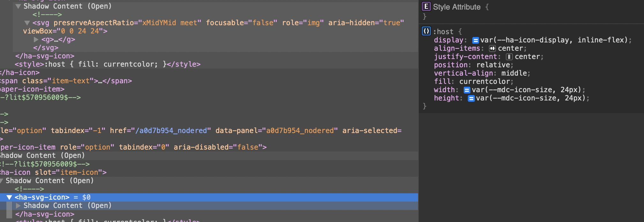
Task: Click the :host selector text
Action: [443, 32]
